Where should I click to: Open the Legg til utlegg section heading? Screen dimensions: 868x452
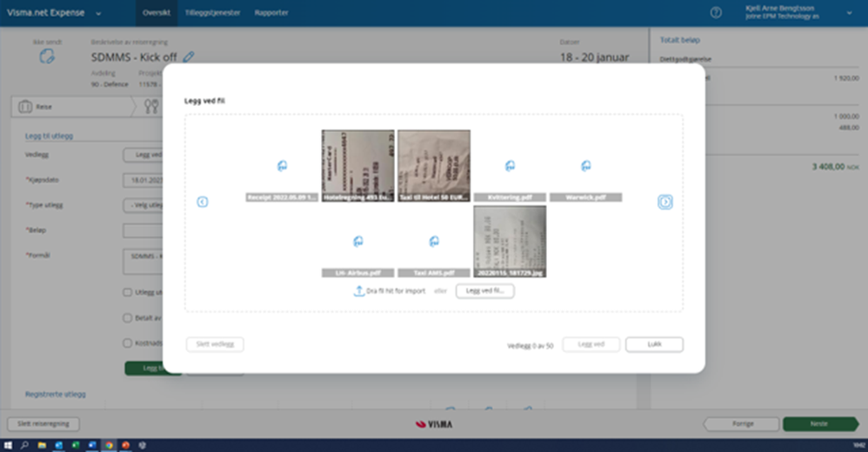(49, 136)
